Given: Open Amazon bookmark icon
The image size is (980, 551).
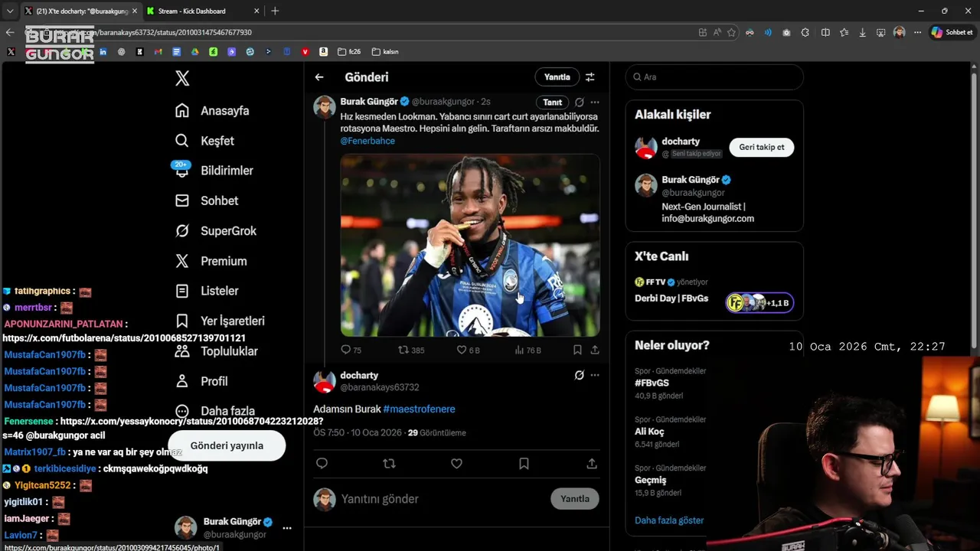Looking at the screenshot, I should tap(323, 52).
